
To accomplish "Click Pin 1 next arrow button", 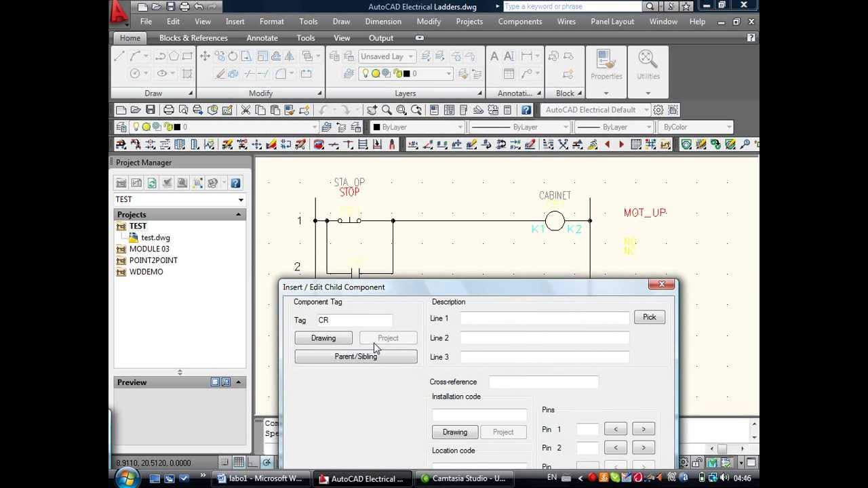I will [x=644, y=429].
